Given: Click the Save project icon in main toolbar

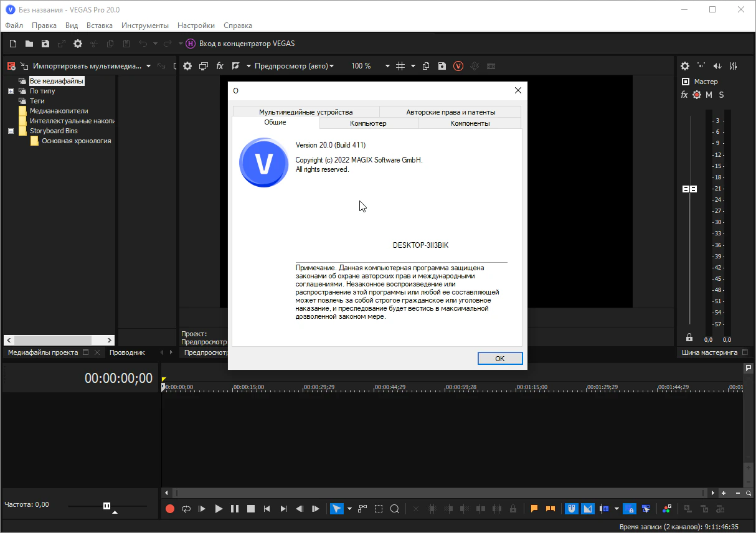Looking at the screenshot, I should [45, 44].
